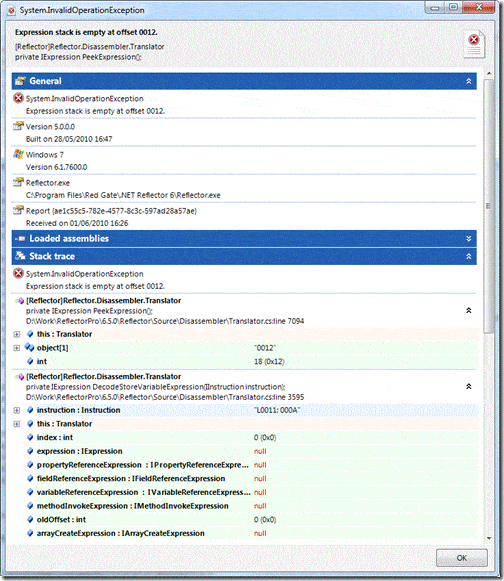Click the Reflector.exe icon
Image resolution: width=504 pixels, height=581 pixels.
tap(18, 182)
